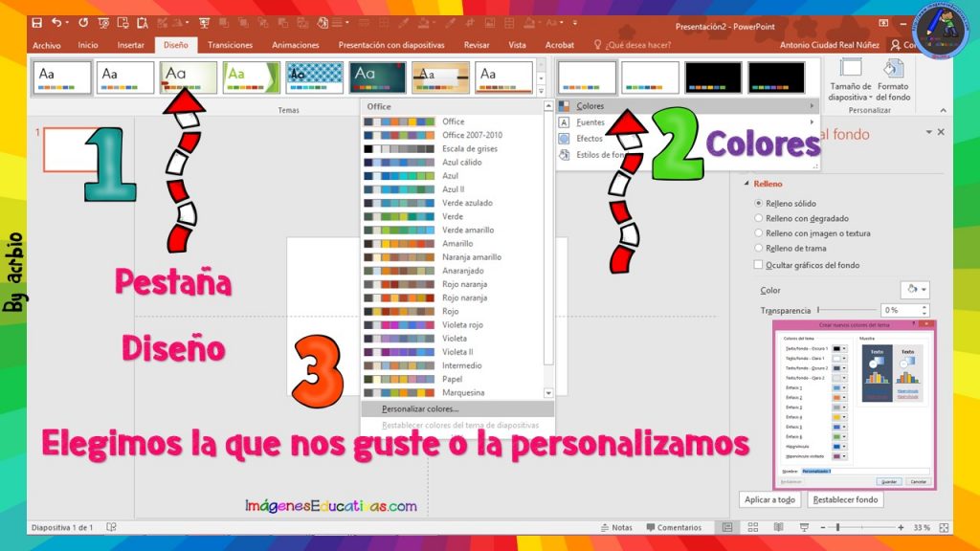The image size is (980, 551).
Task: Zoom in with the plus button
Action: click(x=901, y=528)
